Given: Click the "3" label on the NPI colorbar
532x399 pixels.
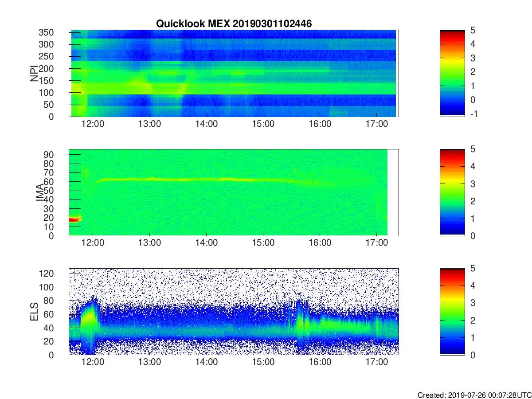Looking at the screenshot, I should click(x=473, y=58).
